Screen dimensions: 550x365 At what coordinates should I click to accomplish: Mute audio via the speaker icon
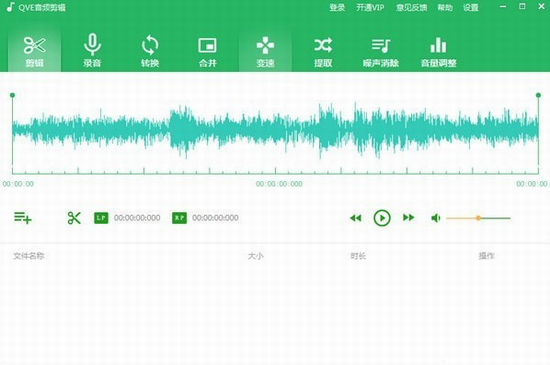(435, 218)
